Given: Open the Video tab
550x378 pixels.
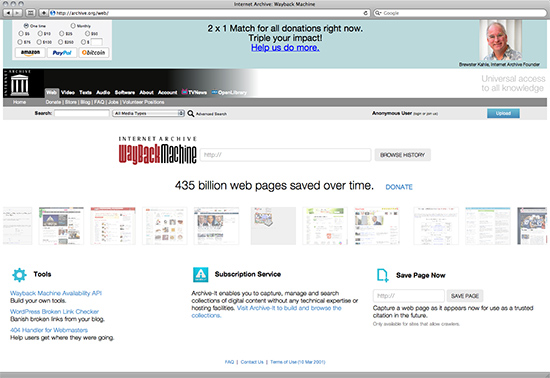Looking at the screenshot, I should coord(68,93).
